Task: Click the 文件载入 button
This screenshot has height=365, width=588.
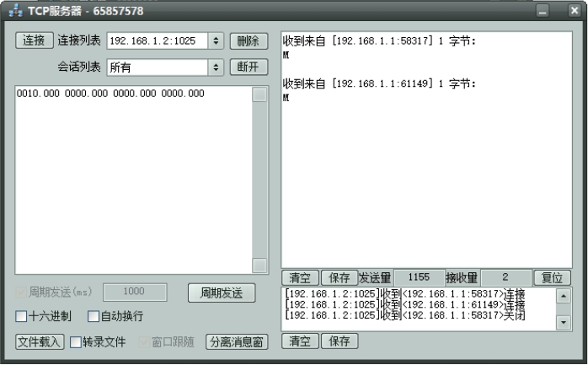Action: click(40, 341)
